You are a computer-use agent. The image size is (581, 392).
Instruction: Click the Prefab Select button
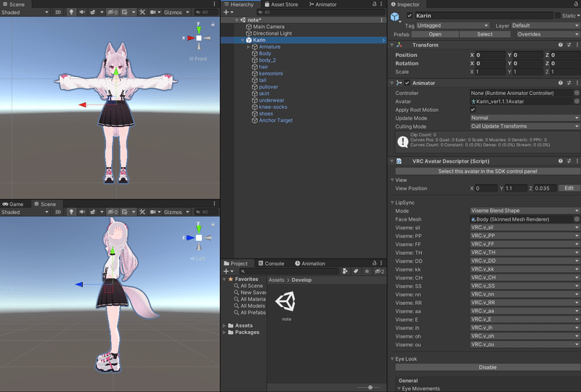[484, 34]
